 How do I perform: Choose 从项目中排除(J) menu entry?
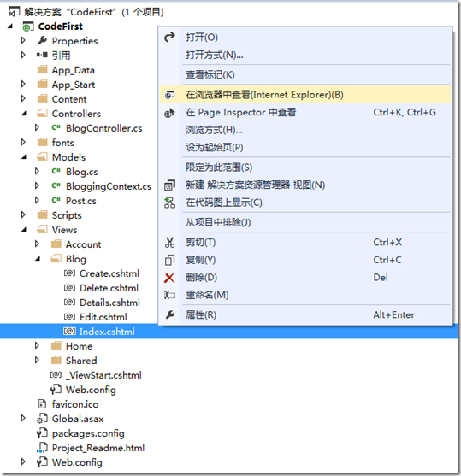(218, 222)
